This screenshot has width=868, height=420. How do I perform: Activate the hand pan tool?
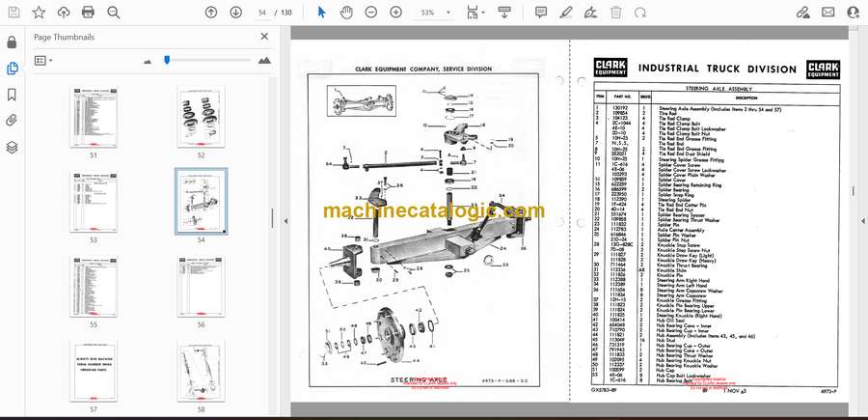(x=346, y=13)
